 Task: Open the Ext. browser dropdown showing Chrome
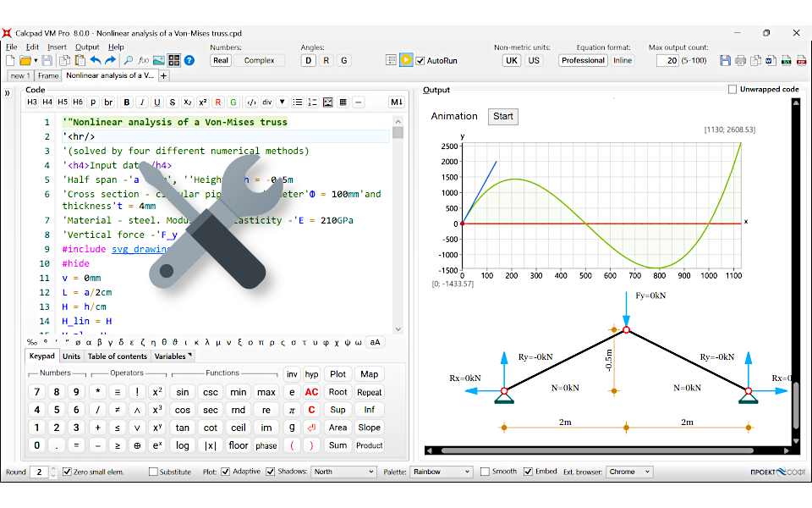(629, 472)
